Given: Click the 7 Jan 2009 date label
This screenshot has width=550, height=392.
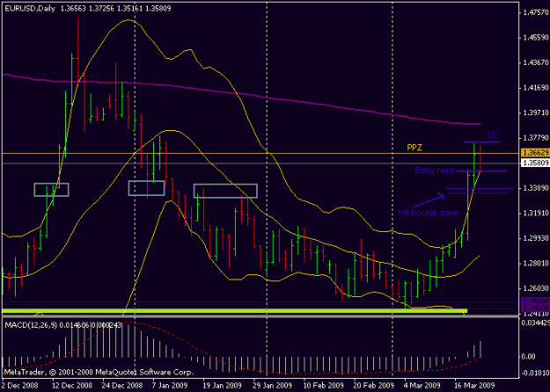Looking at the screenshot, I should (170, 385).
